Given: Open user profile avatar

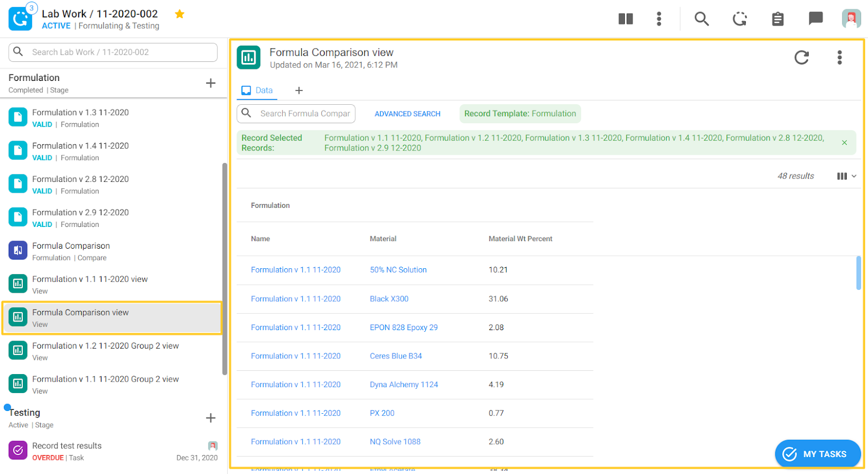Looking at the screenshot, I should pyautogui.click(x=851, y=19).
